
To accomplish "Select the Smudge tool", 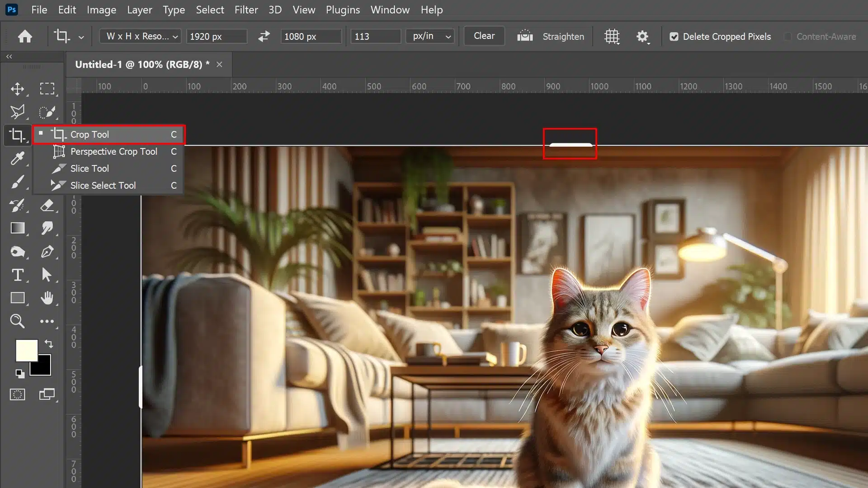I will point(47,228).
